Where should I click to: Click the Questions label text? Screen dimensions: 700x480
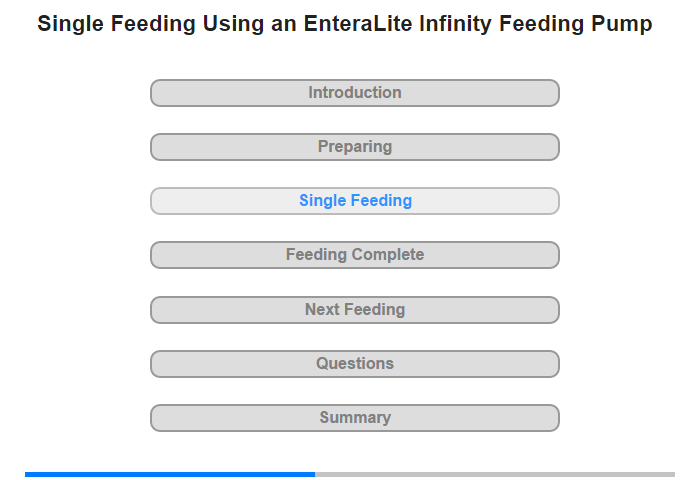[355, 364]
